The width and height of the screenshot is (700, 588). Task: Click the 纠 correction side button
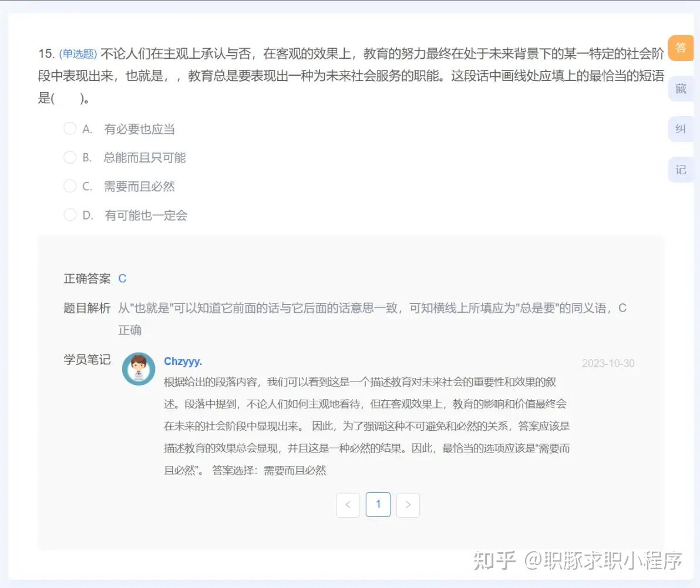tap(681, 129)
